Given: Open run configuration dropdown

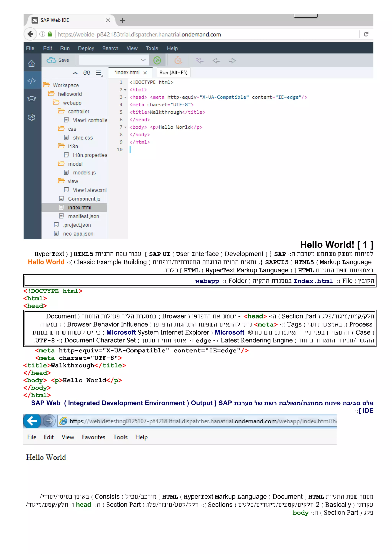Looking at the screenshot, I should (x=143, y=60).
